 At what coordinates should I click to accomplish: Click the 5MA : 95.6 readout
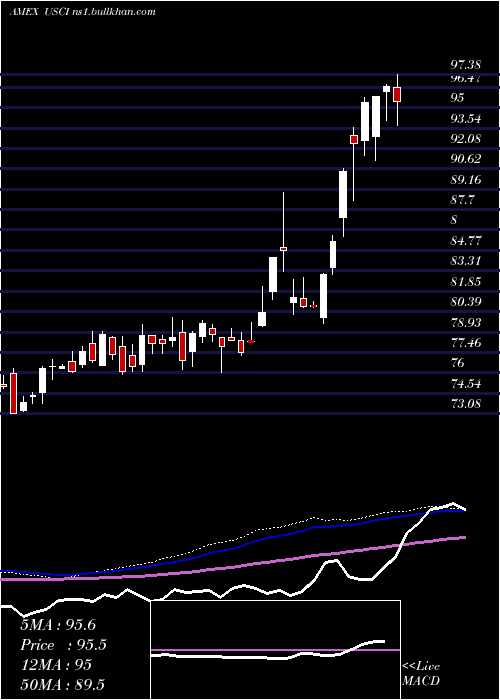[58, 625]
